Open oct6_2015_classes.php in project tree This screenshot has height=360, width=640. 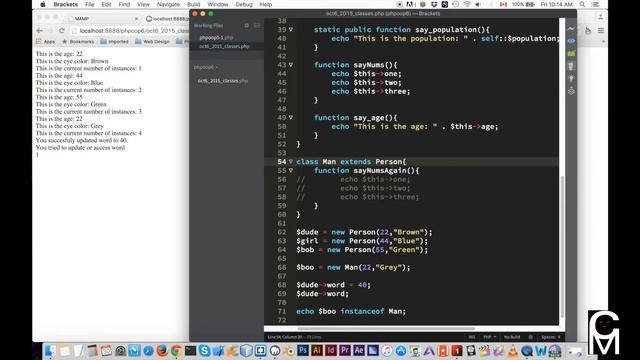pos(223,81)
